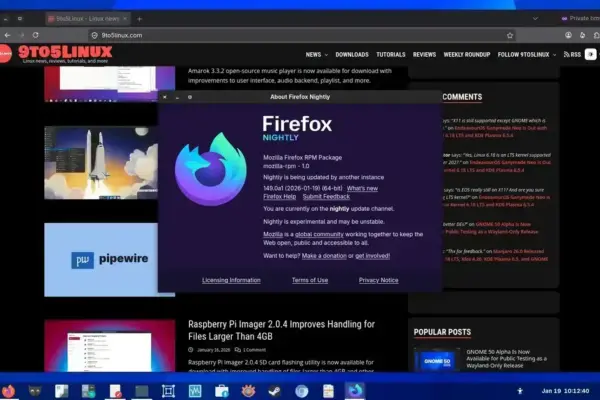Click 'Mozilla Firefox RPM Package' text
This screenshot has height=400, width=600.
click(302, 158)
